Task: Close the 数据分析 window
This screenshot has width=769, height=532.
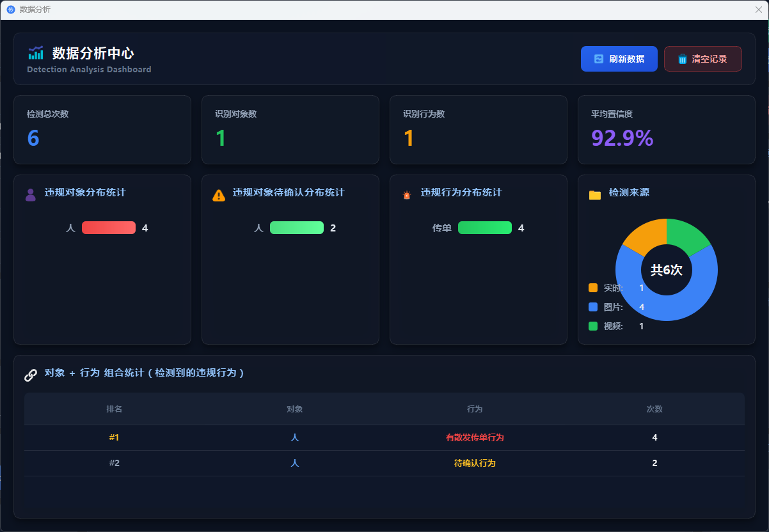Action: tap(759, 10)
